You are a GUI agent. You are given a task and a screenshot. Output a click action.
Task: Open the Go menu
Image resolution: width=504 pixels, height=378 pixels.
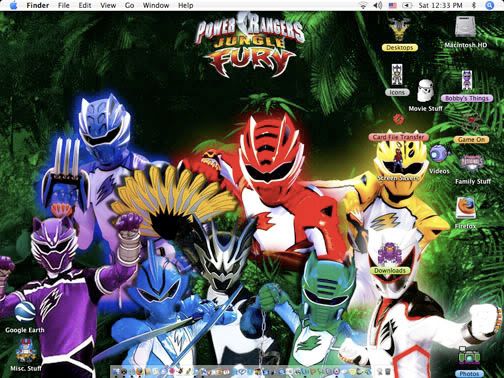(x=129, y=5)
